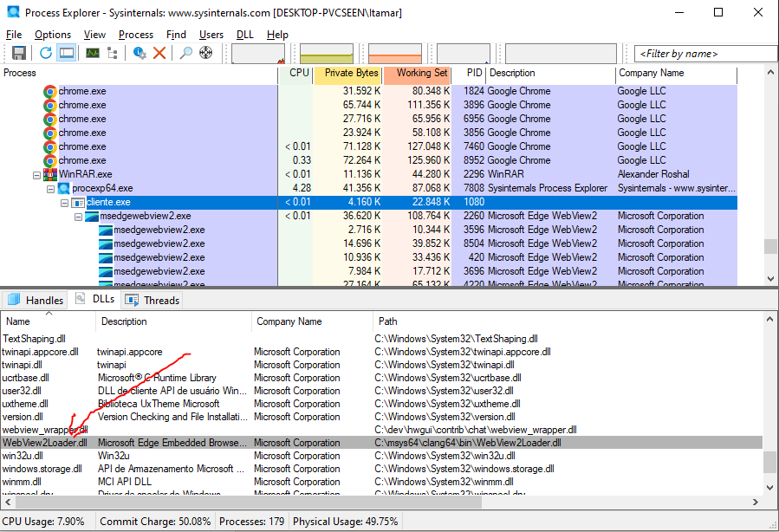Toggle the process tree view icon

(113, 53)
